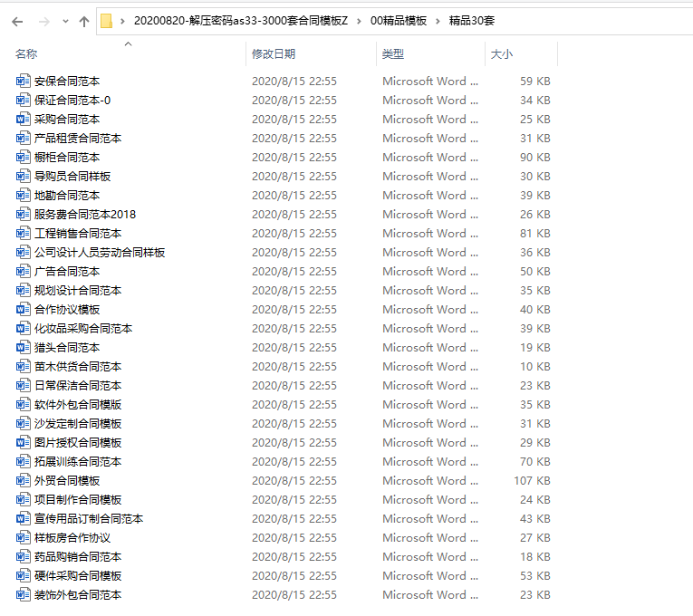Screen dimensions: 693x616
Task: Select Word icon of 规划设计合同范本
Action: 23,290
